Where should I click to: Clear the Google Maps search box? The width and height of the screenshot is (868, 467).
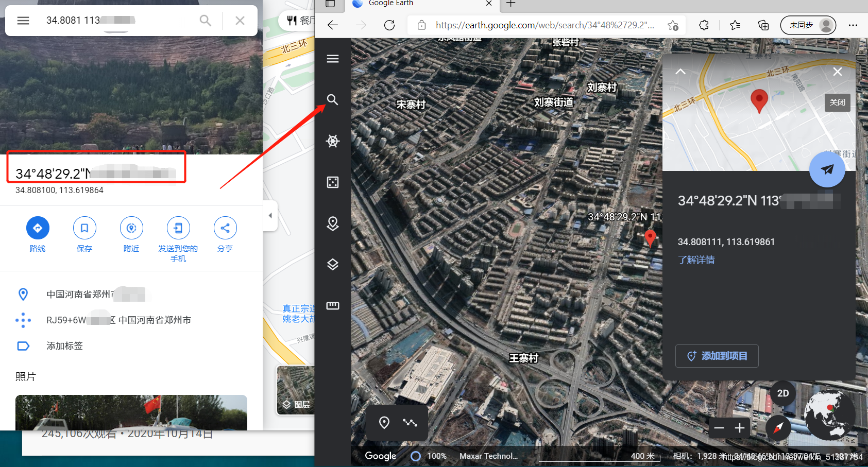point(240,21)
